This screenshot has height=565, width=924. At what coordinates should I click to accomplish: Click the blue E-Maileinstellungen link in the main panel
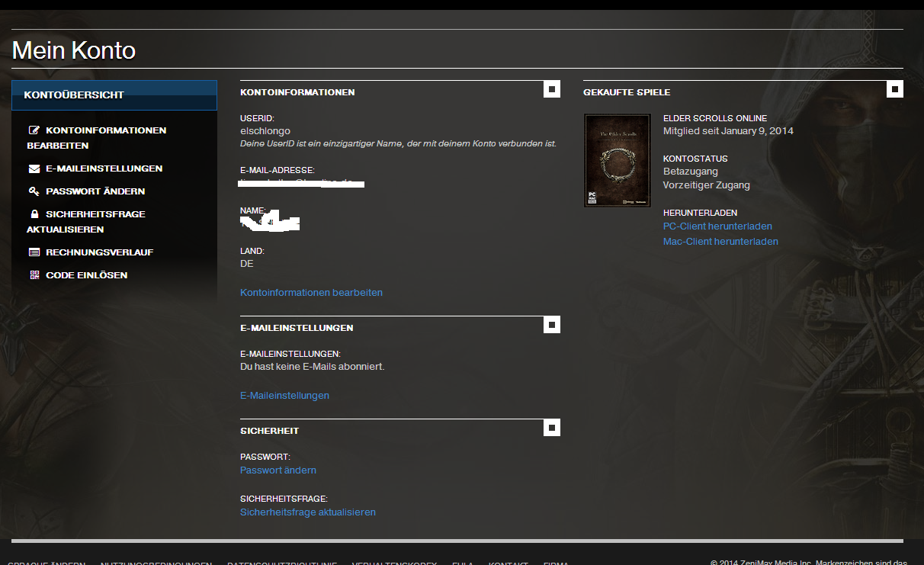pos(284,396)
